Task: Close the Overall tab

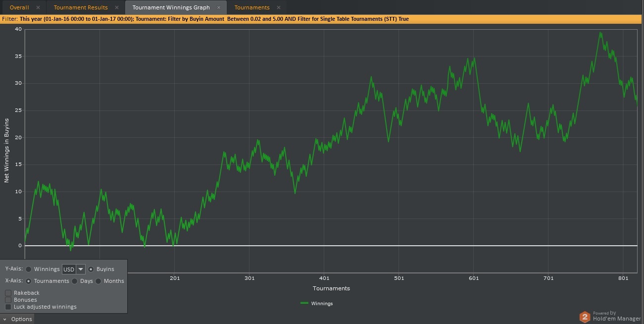Action: pos(38,7)
